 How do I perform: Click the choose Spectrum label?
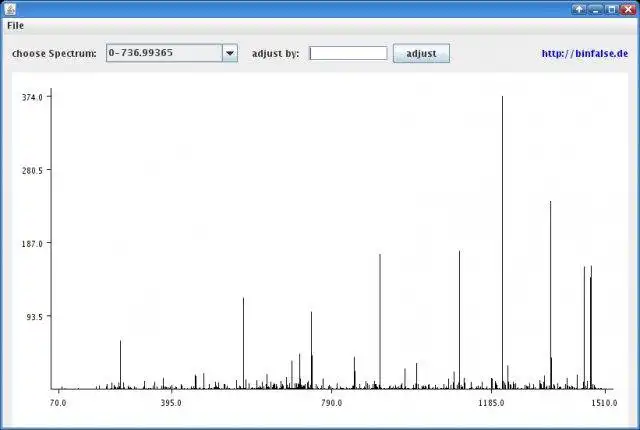point(54,53)
